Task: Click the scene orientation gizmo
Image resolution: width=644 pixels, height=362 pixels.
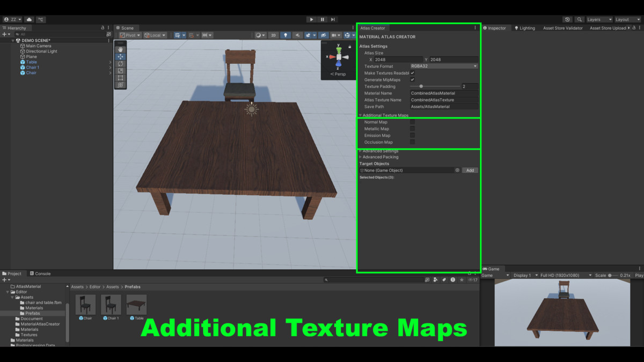Action: pyautogui.click(x=339, y=57)
